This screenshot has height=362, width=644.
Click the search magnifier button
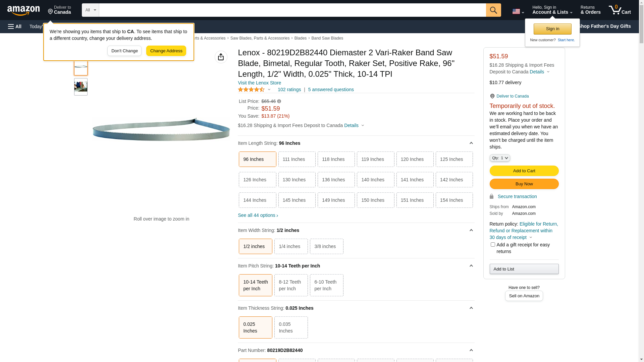pyautogui.click(x=493, y=10)
